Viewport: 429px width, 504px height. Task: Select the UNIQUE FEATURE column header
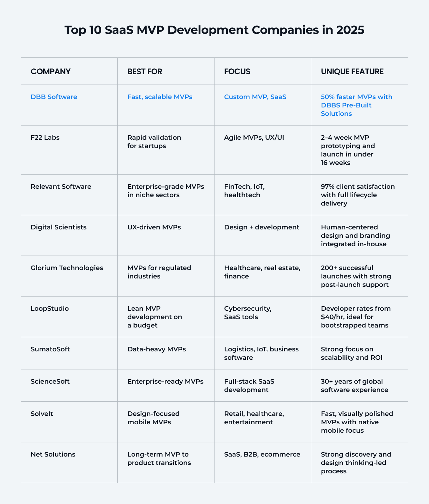pyautogui.click(x=352, y=71)
